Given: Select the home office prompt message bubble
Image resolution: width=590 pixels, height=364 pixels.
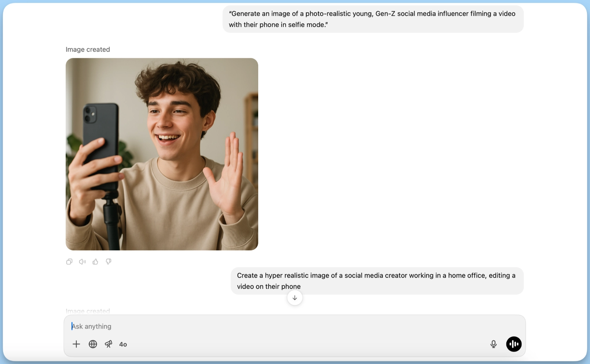Looking at the screenshot, I should point(377,281).
